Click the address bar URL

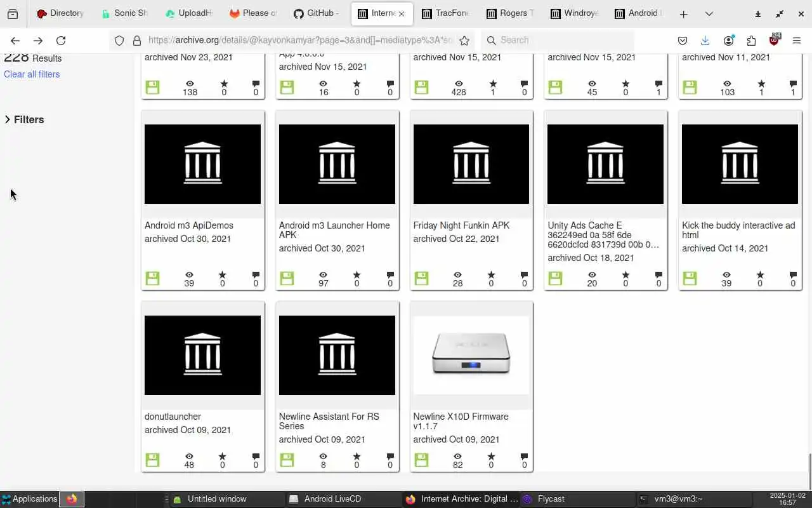coord(301,40)
